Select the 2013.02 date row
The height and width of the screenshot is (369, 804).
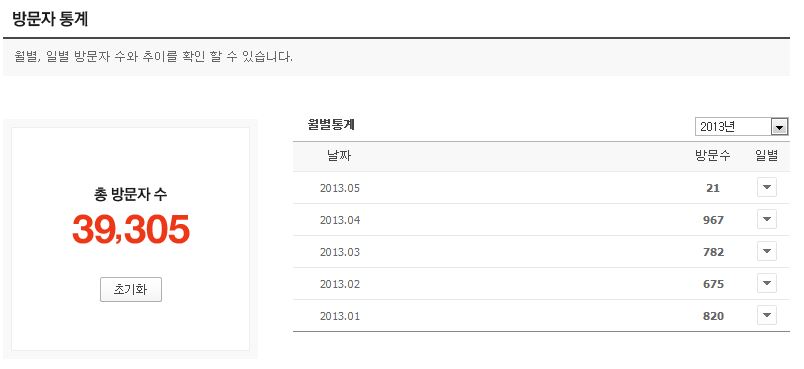pos(541,284)
